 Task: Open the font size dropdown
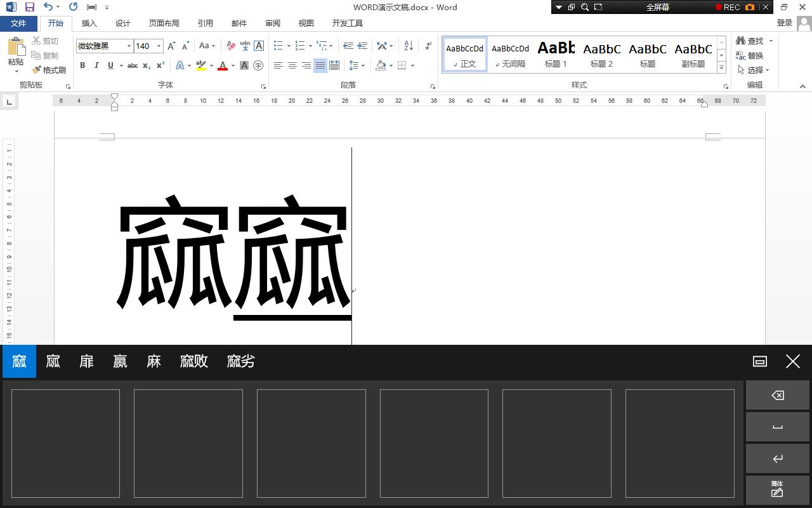click(159, 46)
